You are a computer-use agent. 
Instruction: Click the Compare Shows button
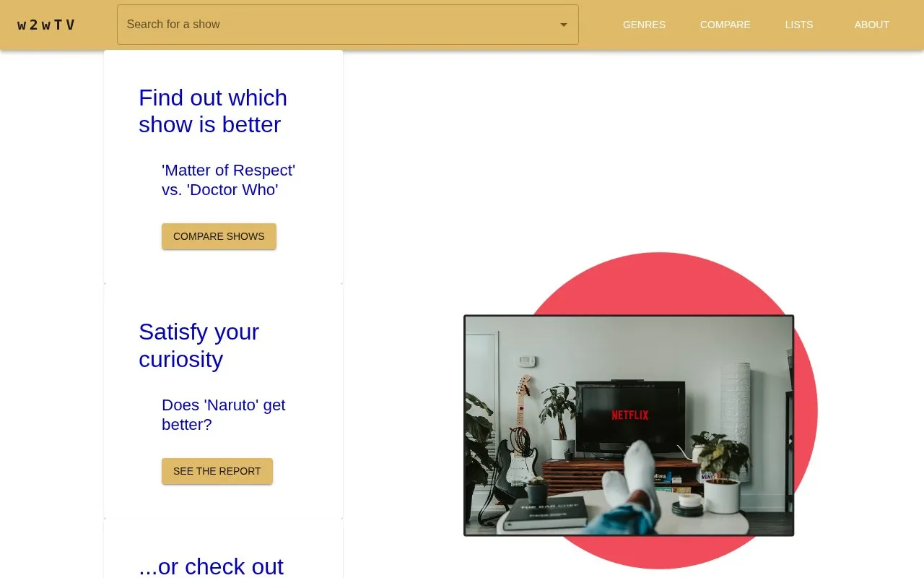point(219,236)
